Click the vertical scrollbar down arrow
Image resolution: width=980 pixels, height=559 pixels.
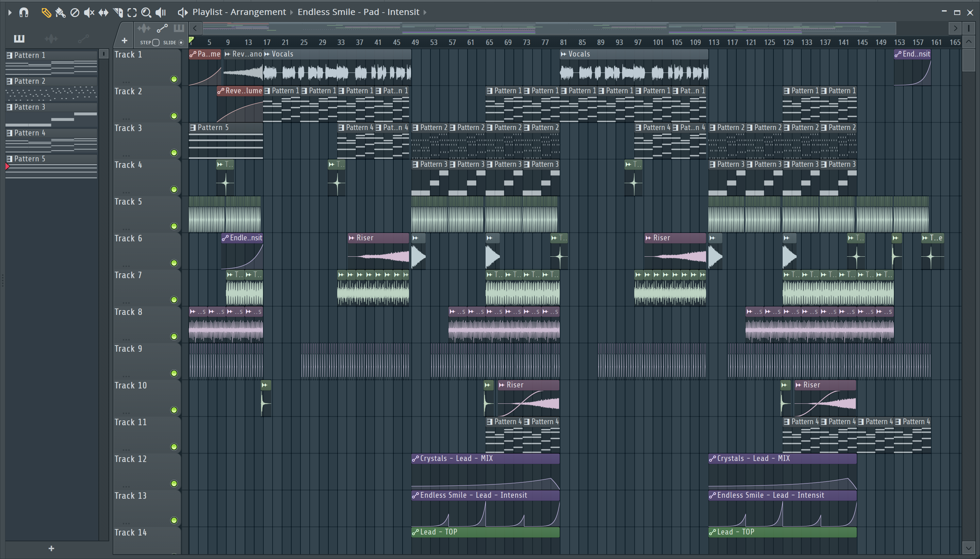[x=968, y=547]
